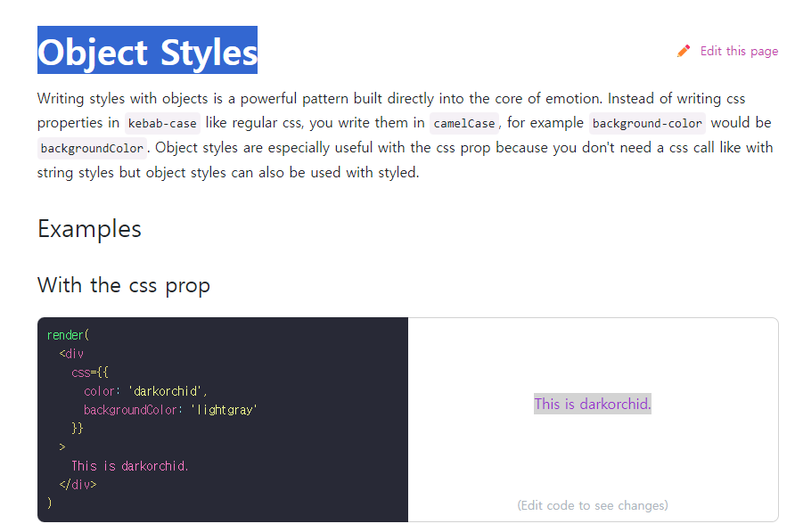
Task: Click the render( line in code editor
Action: (x=68, y=335)
